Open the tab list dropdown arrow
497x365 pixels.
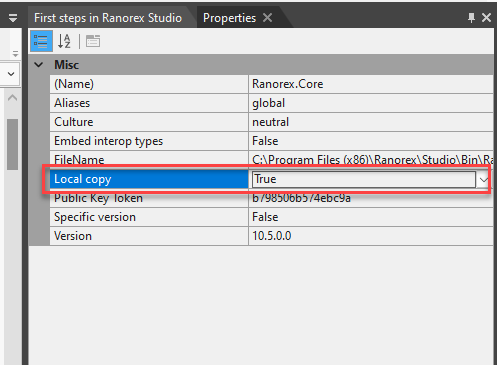click(x=13, y=18)
